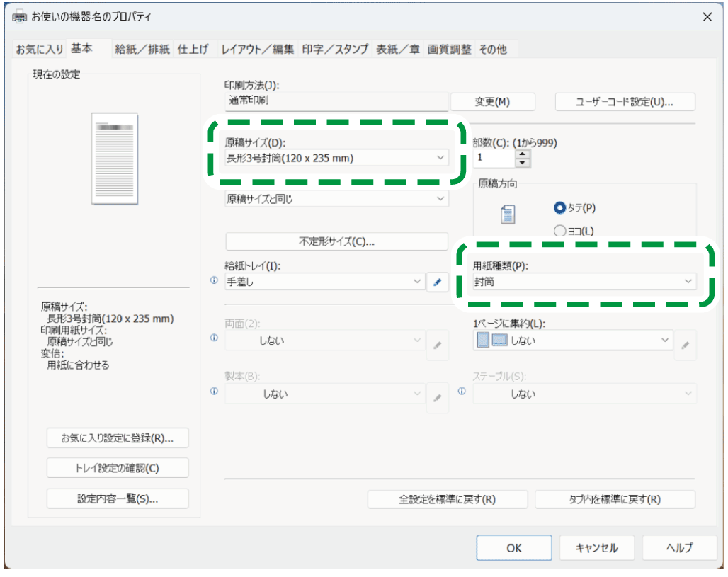The width and height of the screenshot is (728, 577).
Task: Expand the 用紙種類 dropdown showing 封筒
Action: [584, 281]
